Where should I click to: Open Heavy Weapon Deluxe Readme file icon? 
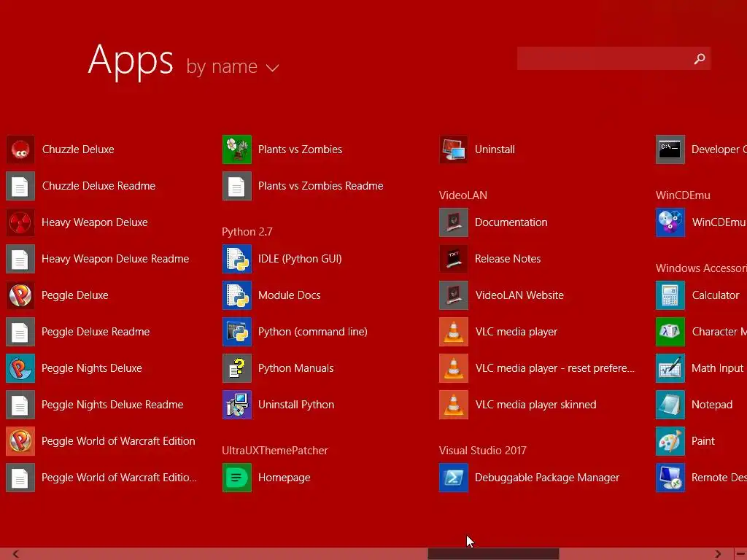pyautogui.click(x=20, y=259)
